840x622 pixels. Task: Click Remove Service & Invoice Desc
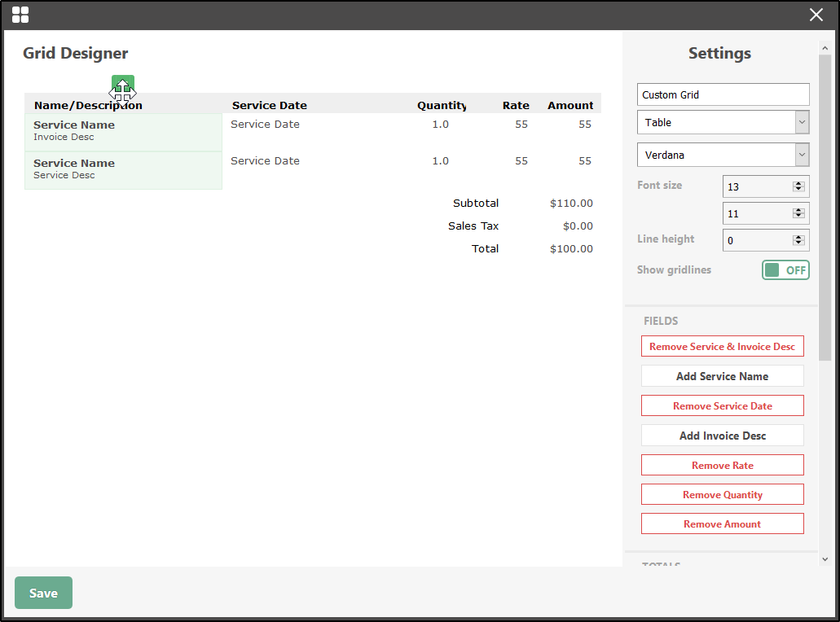click(x=722, y=346)
